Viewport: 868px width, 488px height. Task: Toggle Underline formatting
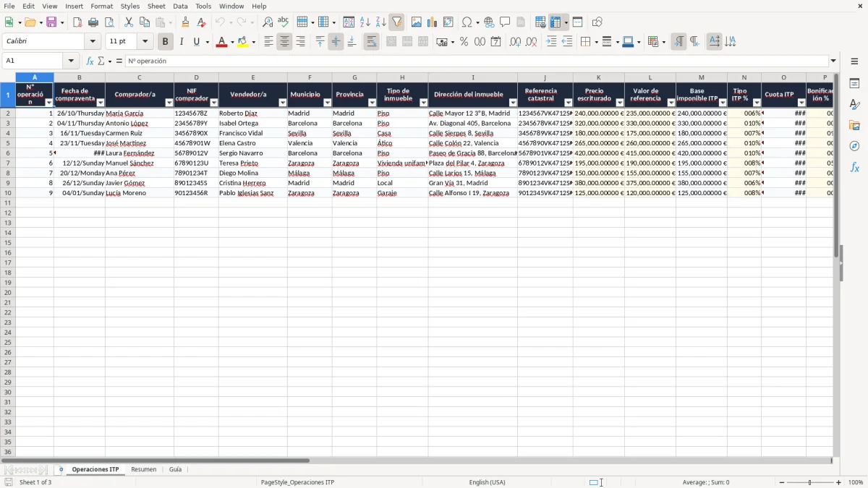click(196, 42)
